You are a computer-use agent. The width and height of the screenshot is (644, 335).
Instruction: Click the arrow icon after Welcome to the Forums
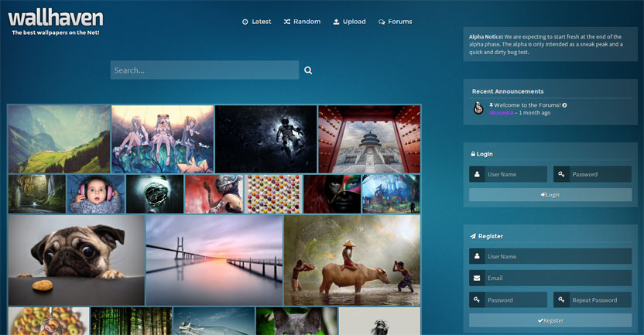tap(564, 105)
